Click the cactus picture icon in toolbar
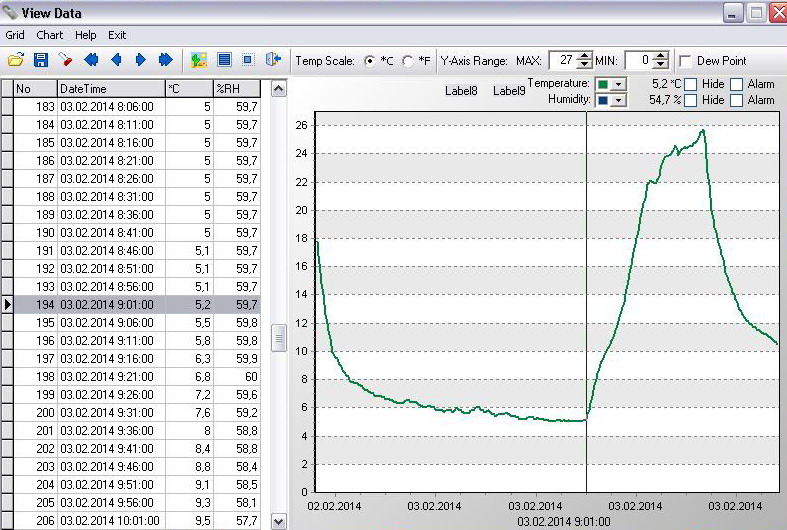 (199, 60)
